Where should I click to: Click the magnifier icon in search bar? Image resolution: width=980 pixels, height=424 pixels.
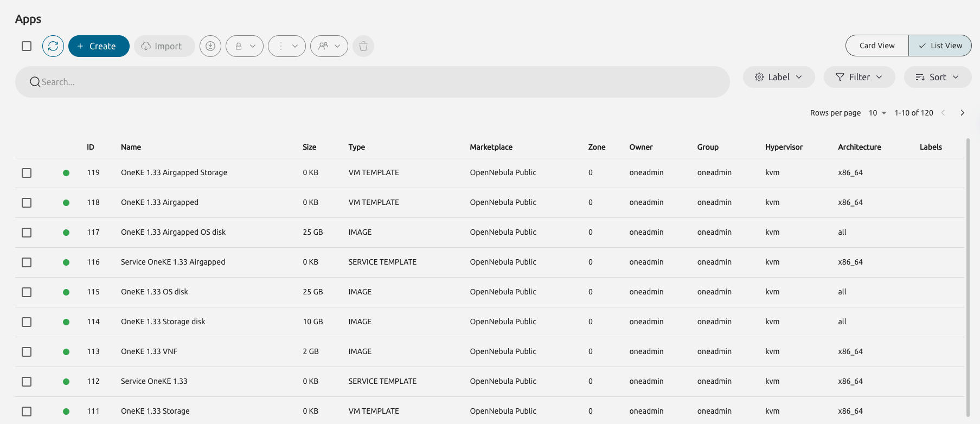tap(35, 82)
